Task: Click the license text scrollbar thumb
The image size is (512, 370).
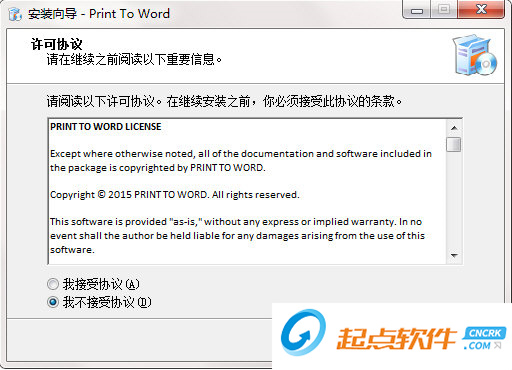Action: coord(454,144)
